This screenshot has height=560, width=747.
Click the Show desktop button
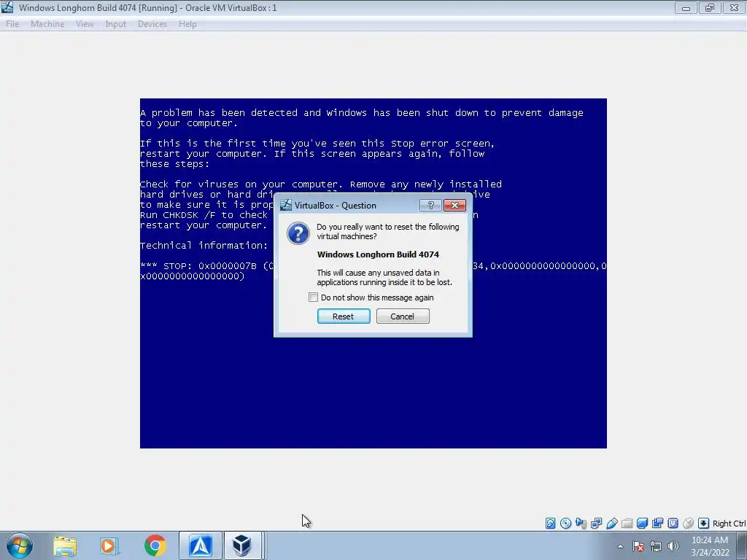(742, 545)
